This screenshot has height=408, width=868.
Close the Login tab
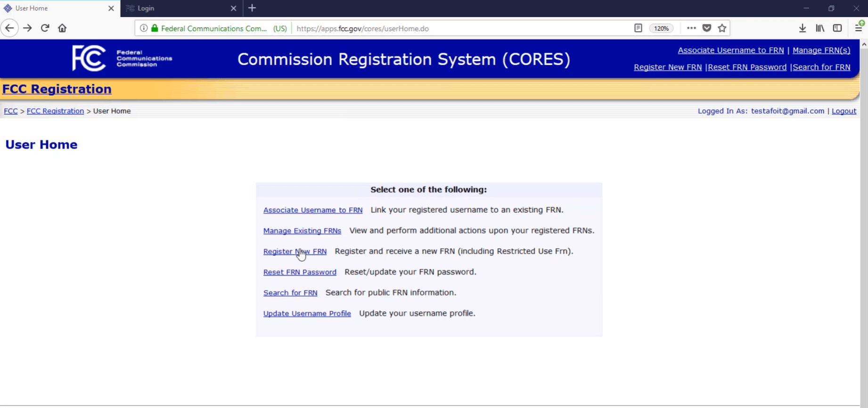[233, 8]
